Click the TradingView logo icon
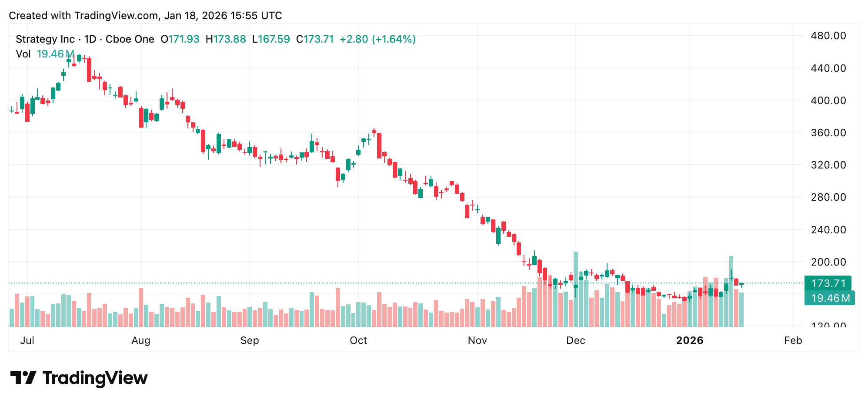 coord(23,377)
